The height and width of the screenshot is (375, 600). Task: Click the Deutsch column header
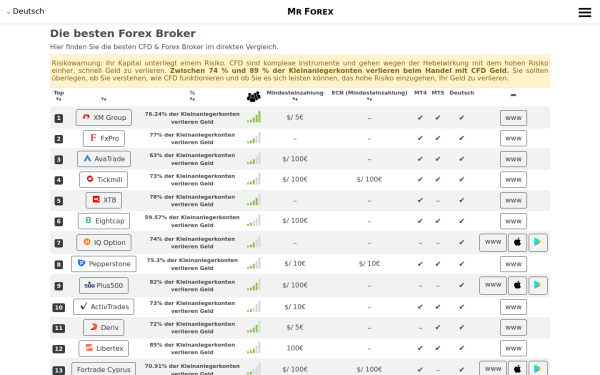pos(461,93)
